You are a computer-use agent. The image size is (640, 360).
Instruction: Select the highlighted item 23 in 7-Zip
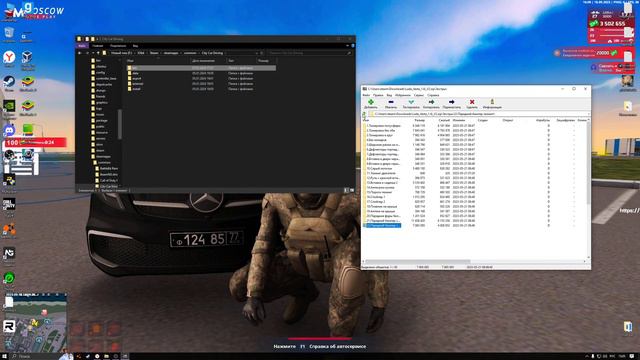[382, 225]
